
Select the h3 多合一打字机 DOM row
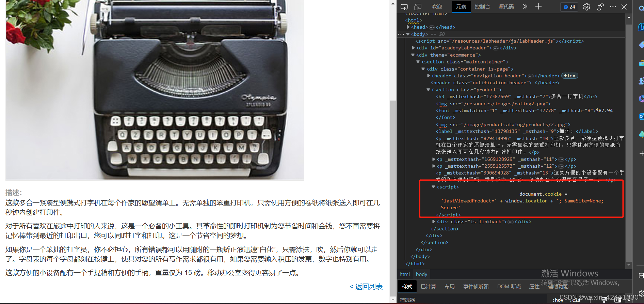click(516, 97)
